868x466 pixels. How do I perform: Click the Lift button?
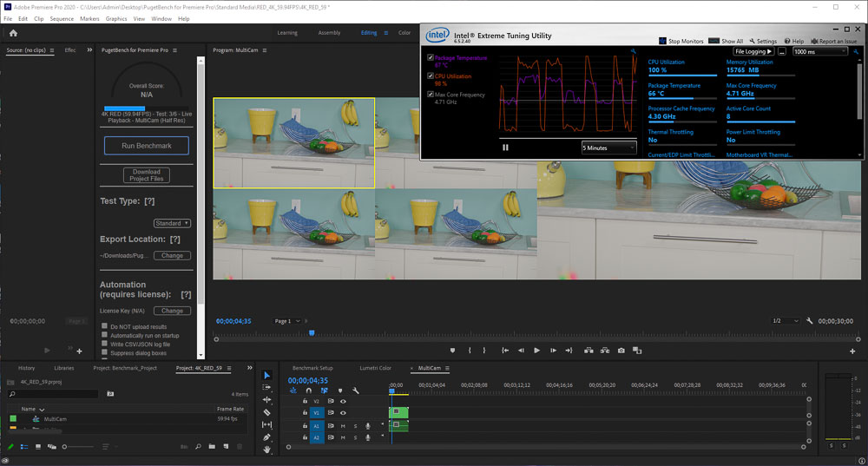(x=589, y=351)
